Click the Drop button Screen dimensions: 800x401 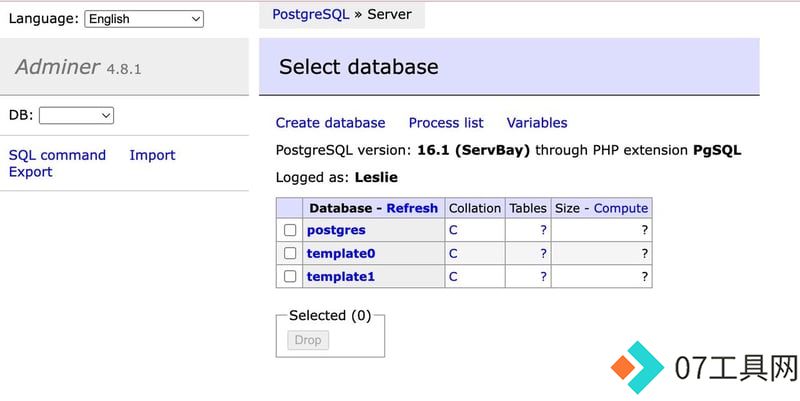pyautogui.click(x=308, y=340)
